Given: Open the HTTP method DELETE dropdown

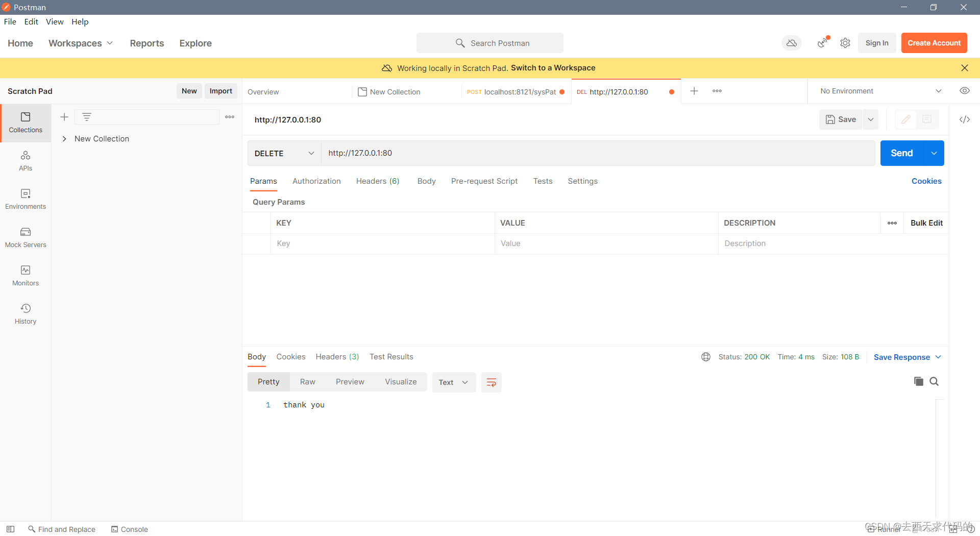Looking at the screenshot, I should 284,153.
